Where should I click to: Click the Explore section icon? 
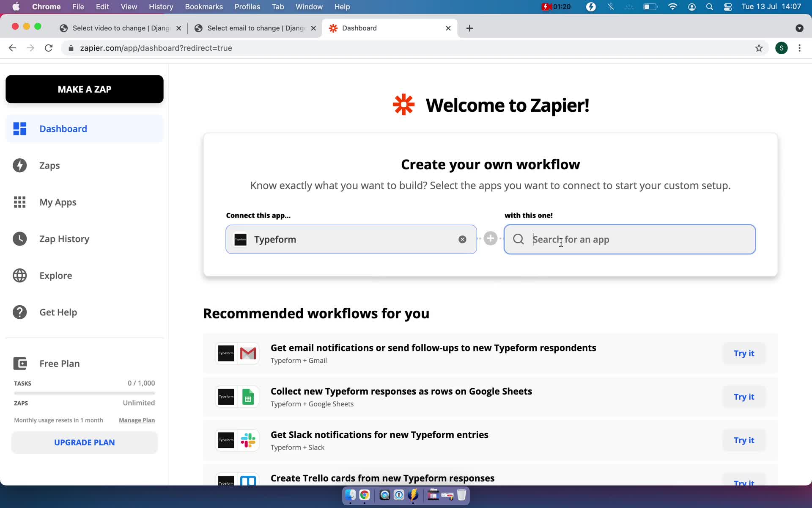[20, 275]
